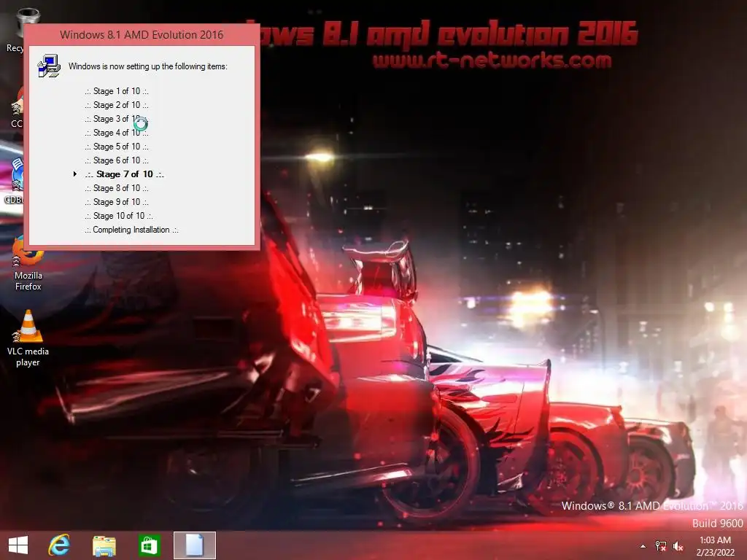The width and height of the screenshot is (747, 560).
Task: Click the date 2/23/2022 in tray
Action: pyautogui.click(x=715, y=553)
